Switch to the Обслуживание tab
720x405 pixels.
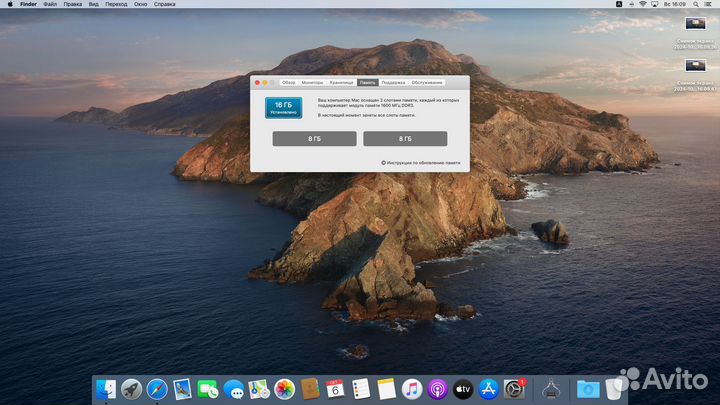(427, 83)
